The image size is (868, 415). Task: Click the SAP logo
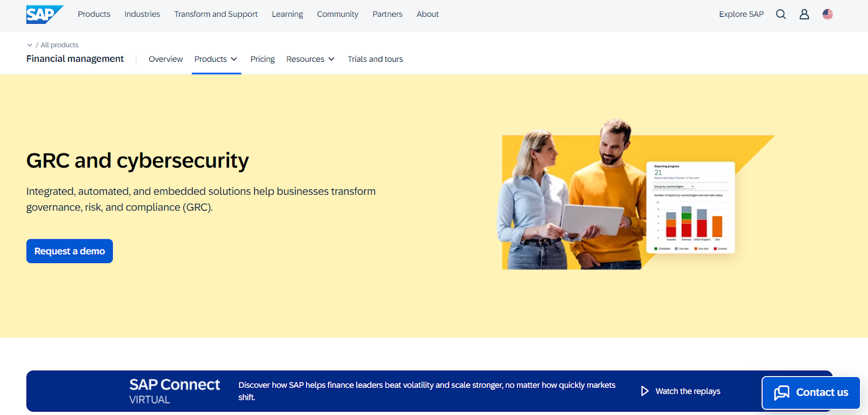tap(44, 14)
